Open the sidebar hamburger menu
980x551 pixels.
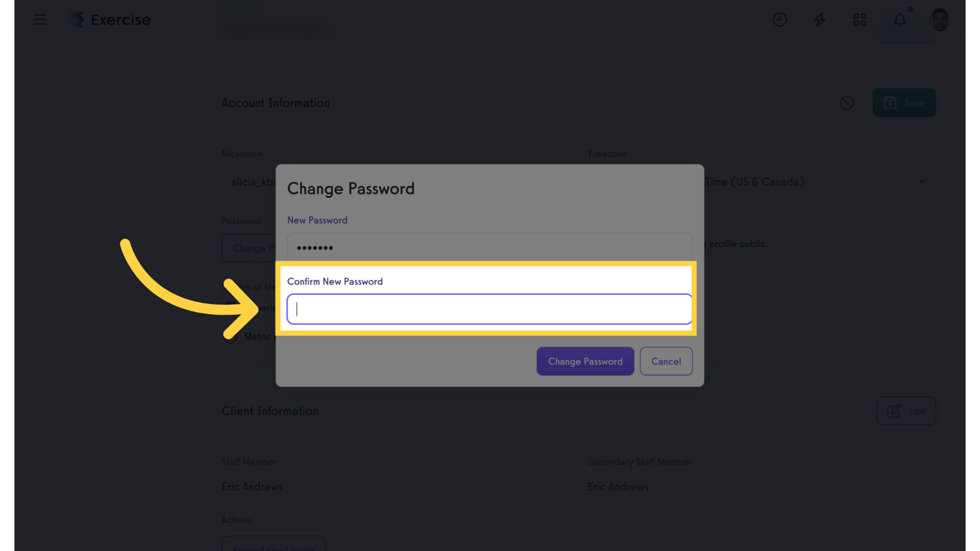click(39, 19)
